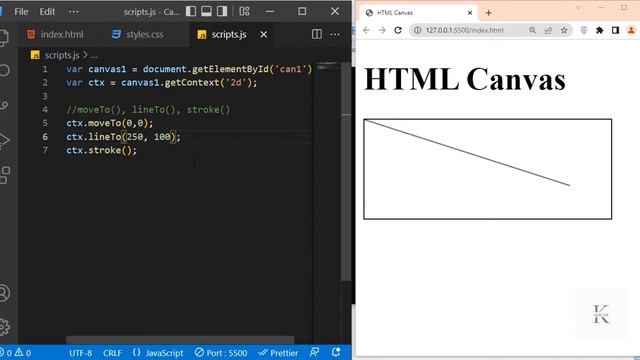View site information icon in the address bar
Image resolution: width=640 pixels, height=360 pixels.
(418, 30)
